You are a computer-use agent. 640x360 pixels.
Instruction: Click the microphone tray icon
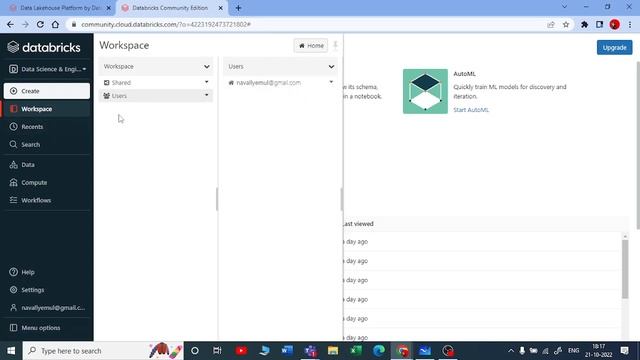pos(522,351)
